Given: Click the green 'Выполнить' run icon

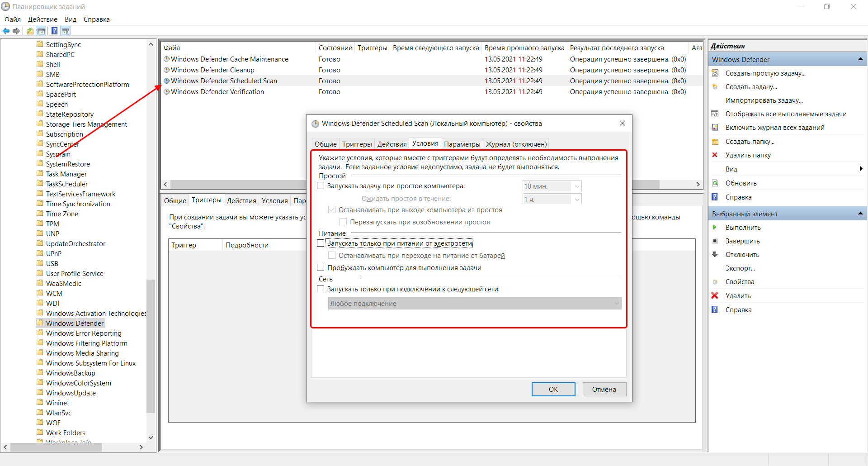Looking at the screenshot, I should point(715,227).
